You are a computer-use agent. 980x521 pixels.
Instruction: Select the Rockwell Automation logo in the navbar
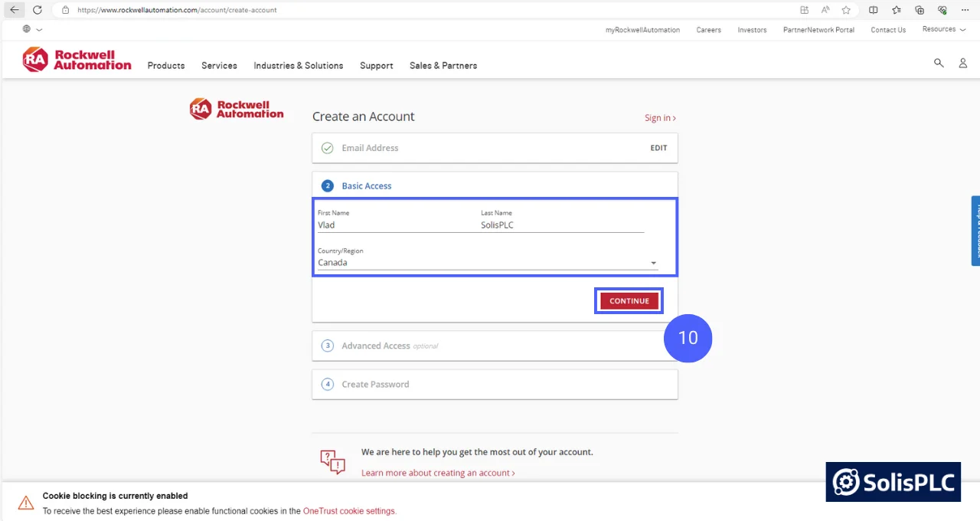[77, 59]
